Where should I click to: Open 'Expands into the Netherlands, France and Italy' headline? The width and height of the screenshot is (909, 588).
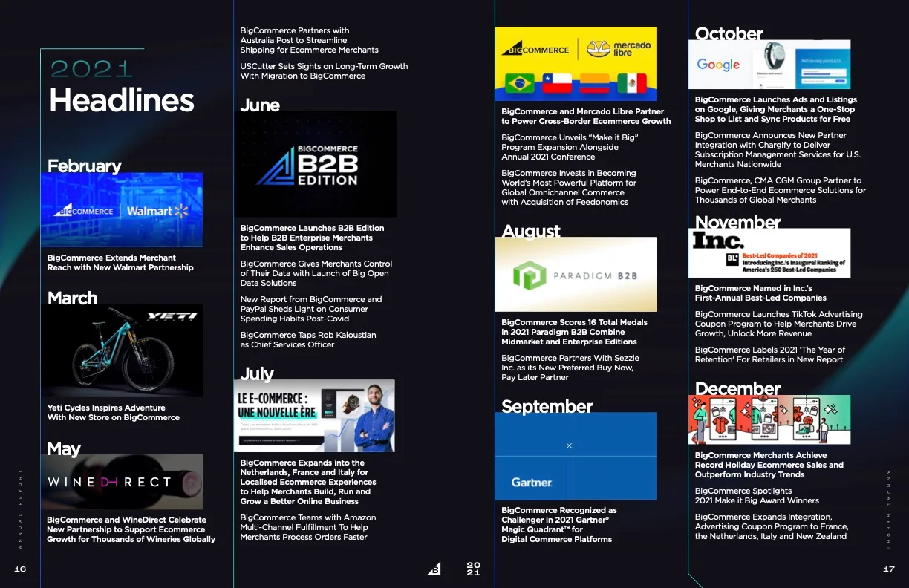tap(308, 482)
